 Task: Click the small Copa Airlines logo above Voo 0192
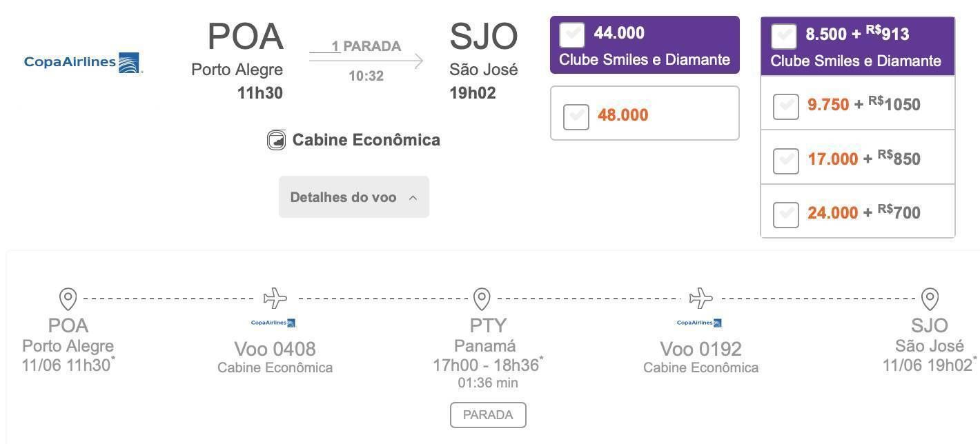[700, 323]
